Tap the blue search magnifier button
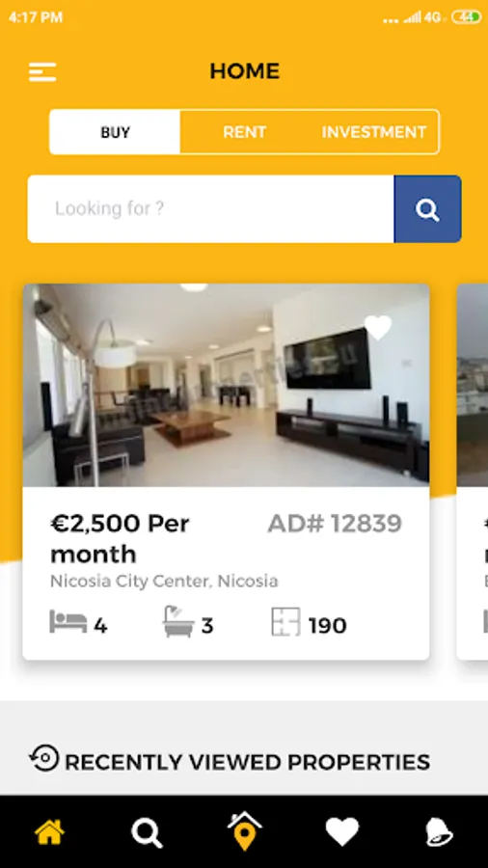Screen dimensions: 488x868 pos(427,209)
